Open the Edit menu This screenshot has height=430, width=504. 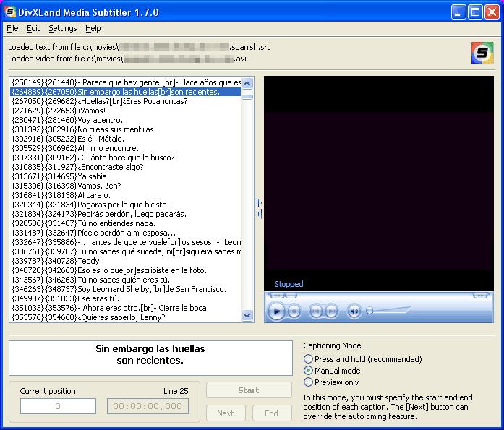(33, 29)
